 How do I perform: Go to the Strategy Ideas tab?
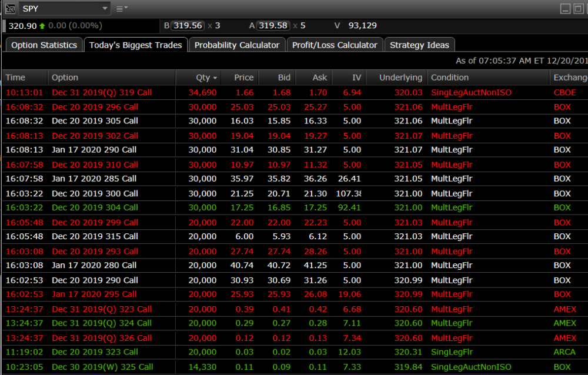pyautogui.click(x=419, y=45)
